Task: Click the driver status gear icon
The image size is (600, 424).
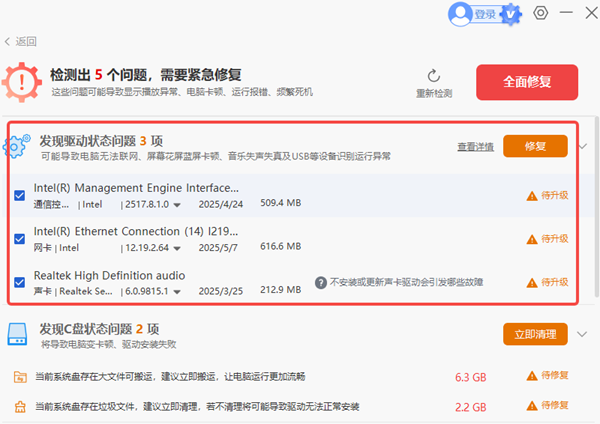Action: tap(17, 146)
